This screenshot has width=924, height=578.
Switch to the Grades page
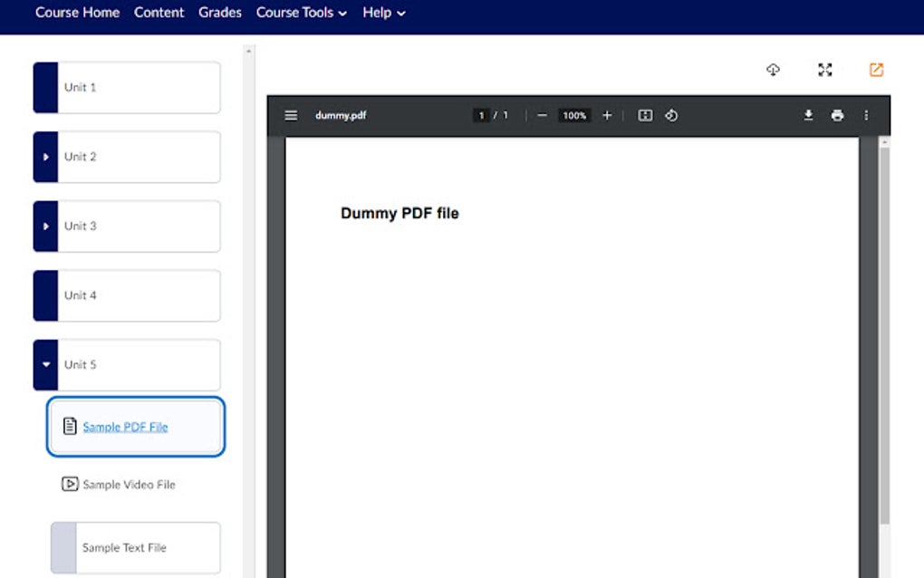point(220,13)
